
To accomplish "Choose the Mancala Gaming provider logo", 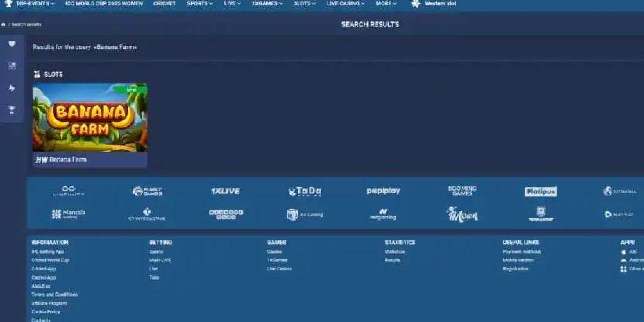I will click(x=68, y=214).
